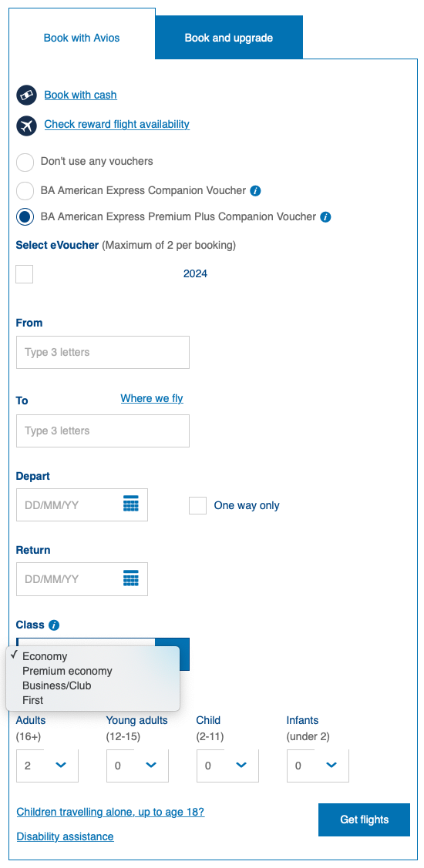Switch to the Book and upgrade tab
Image resolution: width=424 pixels, height=868 pixels.
pos(229,38)
